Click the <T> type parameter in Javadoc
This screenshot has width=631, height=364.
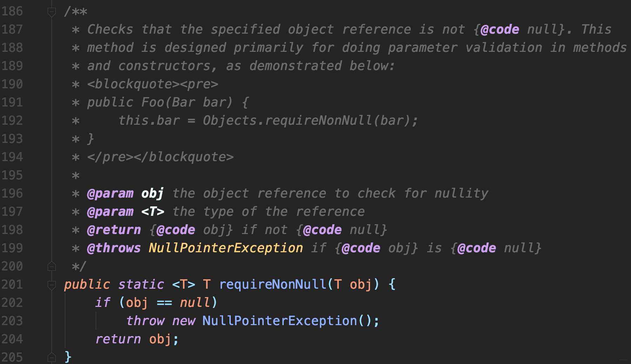[153, 212]
